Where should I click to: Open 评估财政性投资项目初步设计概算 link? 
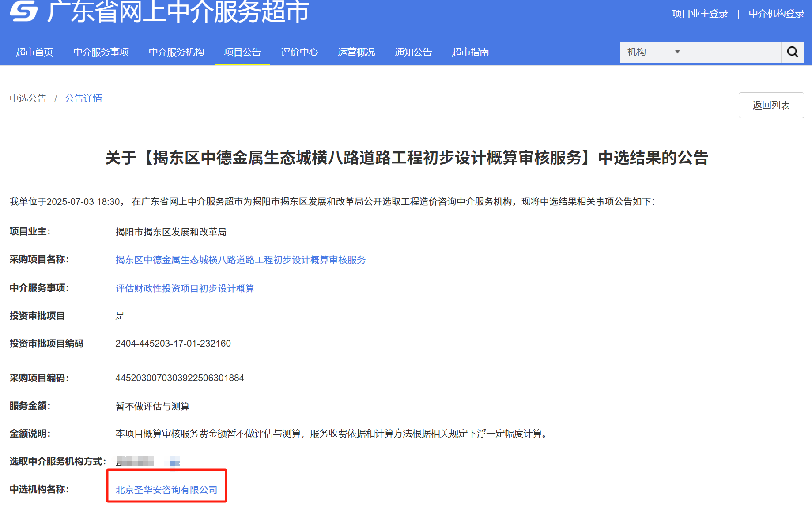[185, 288]
